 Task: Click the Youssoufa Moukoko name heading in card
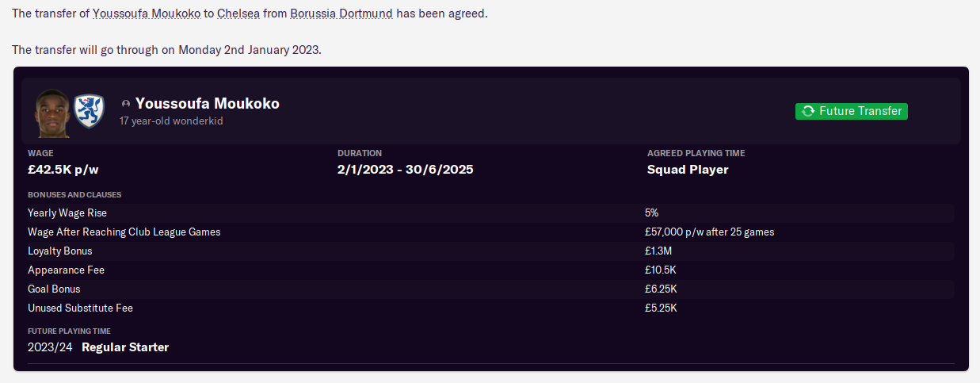pyautogui.click(x=208, y=104)
